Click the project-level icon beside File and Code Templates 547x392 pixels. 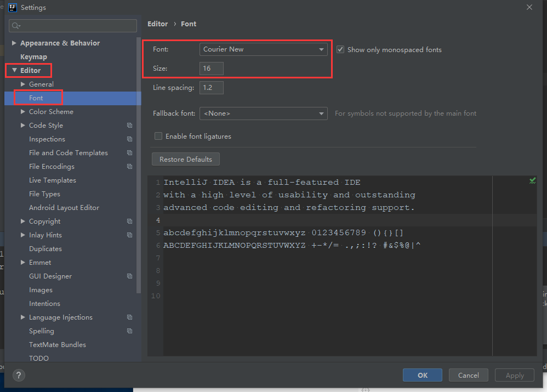pyautogui.click(x=129, y=152)
